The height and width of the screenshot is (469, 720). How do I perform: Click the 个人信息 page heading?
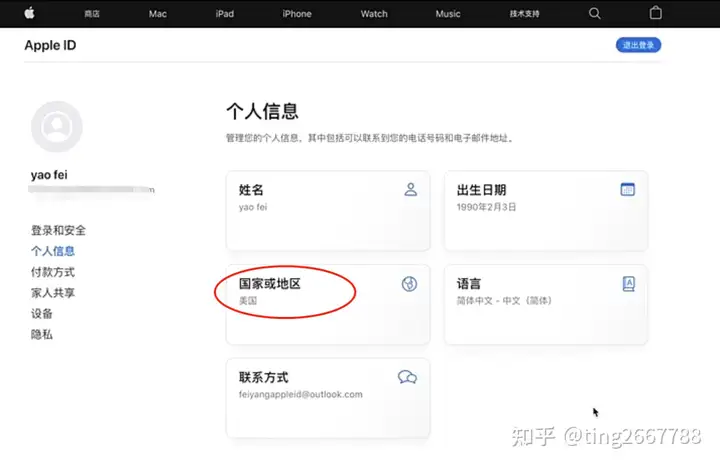pyautogui.click(x=262, y=111)
